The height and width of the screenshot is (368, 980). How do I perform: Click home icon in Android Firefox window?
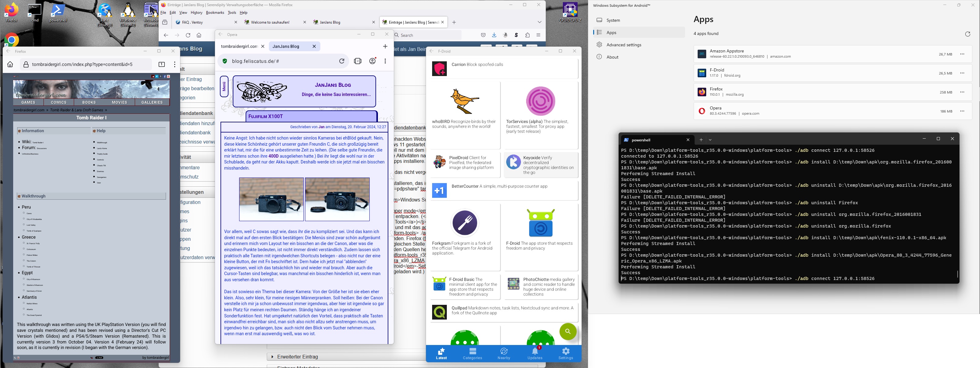pos(10,64)
